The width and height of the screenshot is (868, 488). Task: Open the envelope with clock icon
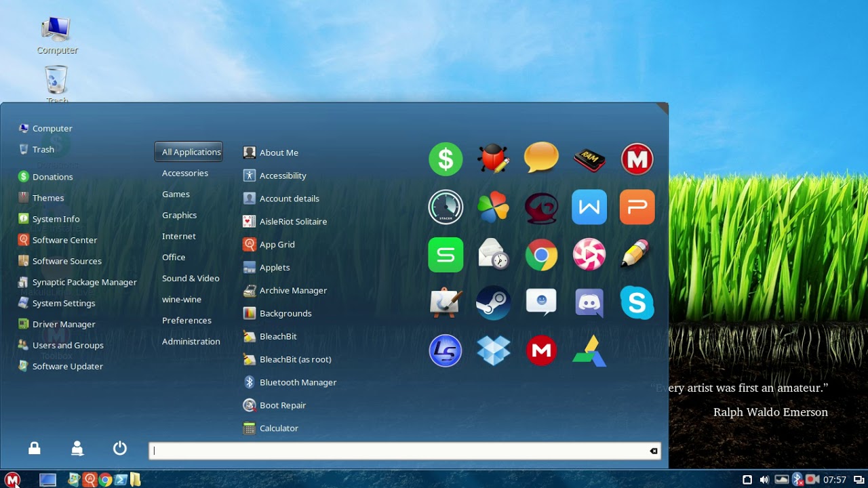click(493, 255)
